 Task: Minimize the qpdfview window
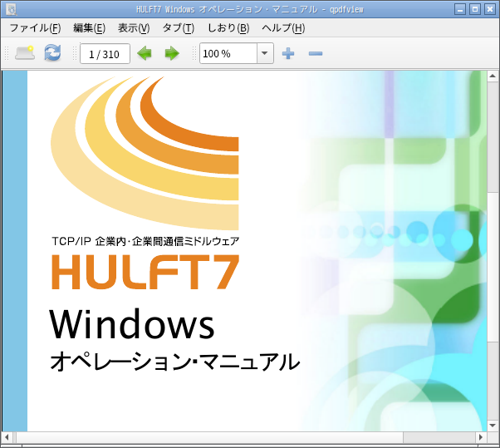460,9
